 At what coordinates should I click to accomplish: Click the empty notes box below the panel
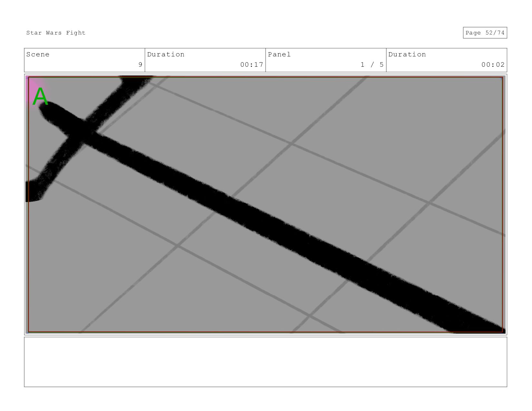click(265, 362)
